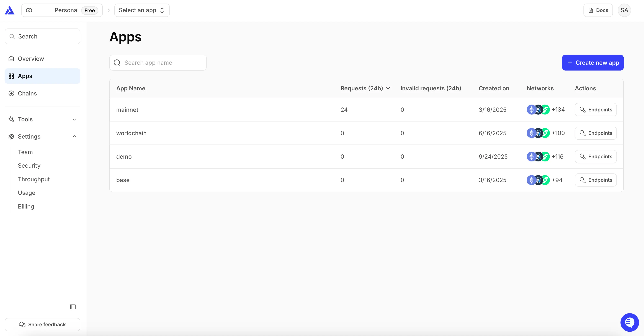Toggle the sidebar collapse icon

tap(73, 307)
